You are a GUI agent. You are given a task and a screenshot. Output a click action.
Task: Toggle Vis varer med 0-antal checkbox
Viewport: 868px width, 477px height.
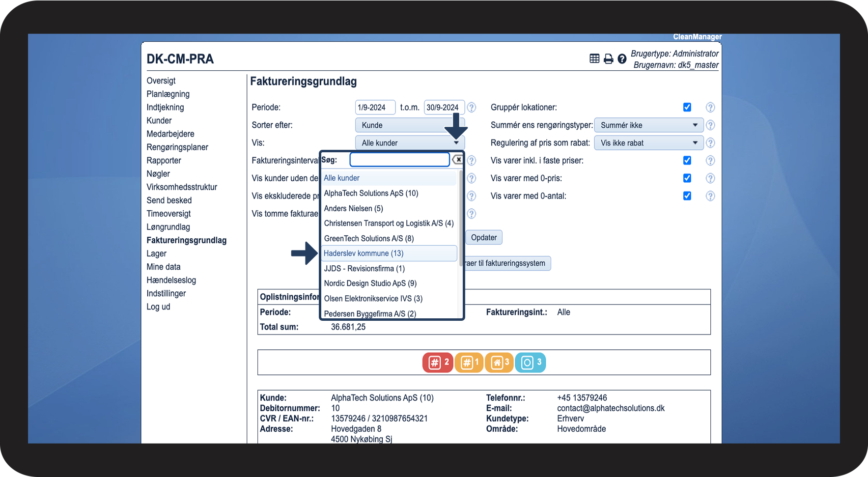point(687,196)
